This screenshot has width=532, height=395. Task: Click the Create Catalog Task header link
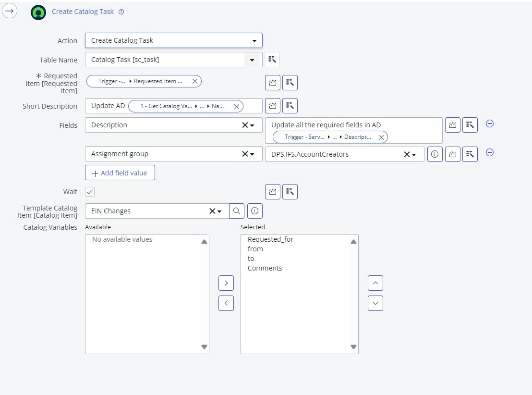click(83, 12)
